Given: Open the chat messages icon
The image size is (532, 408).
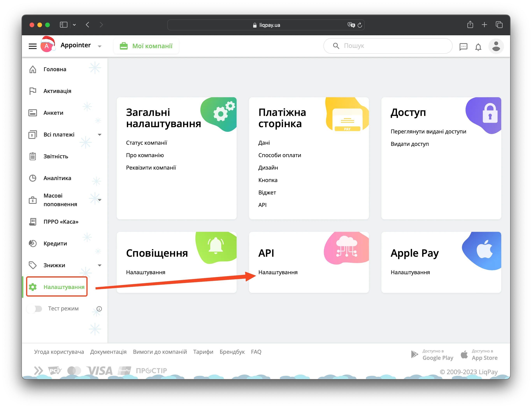Looking at the screenshot, I should (463, 46).
